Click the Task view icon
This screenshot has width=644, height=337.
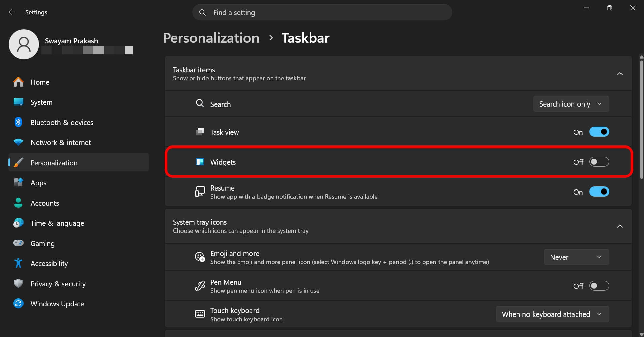200,132
